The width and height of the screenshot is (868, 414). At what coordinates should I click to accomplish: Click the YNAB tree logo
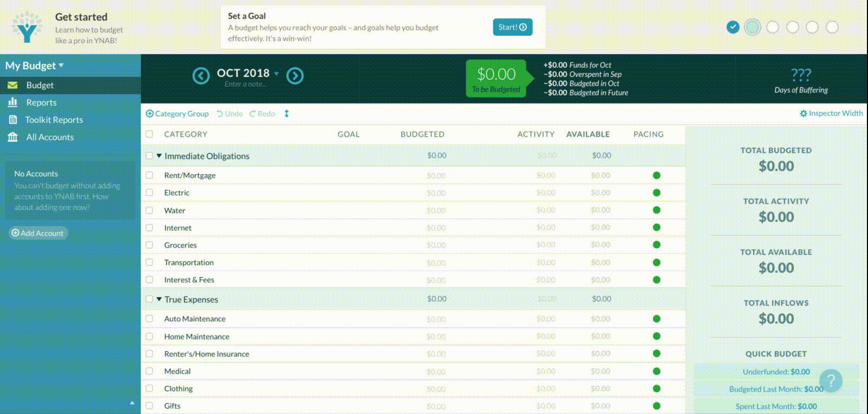point(27,27)
